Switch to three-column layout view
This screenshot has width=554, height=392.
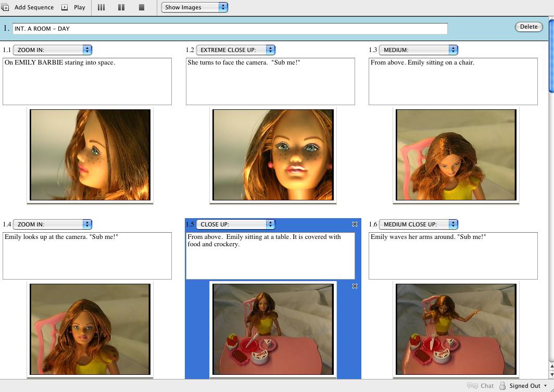[x=102, y=7]
